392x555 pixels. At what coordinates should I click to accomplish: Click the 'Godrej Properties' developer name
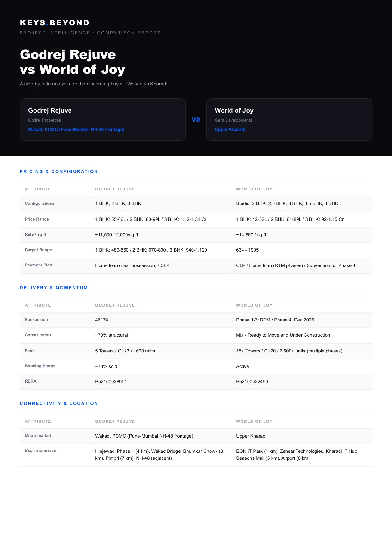(x=45, y=120)
